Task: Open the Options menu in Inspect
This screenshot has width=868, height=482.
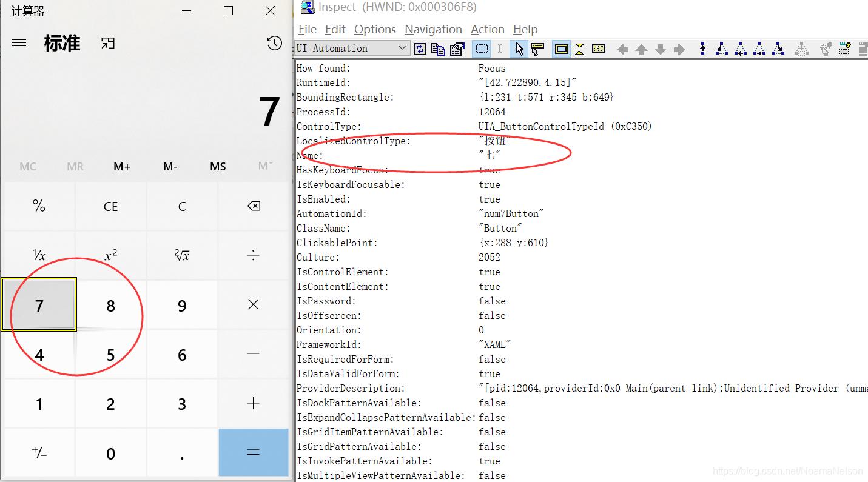Action: [x=375, y=29]
